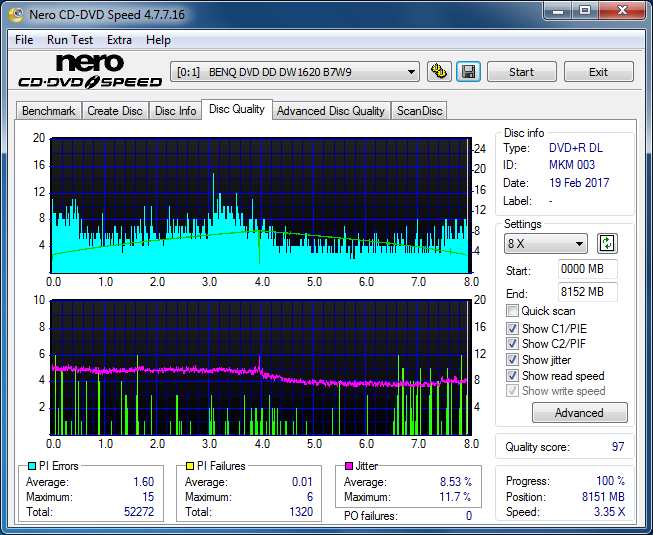The height and width of the screenshot is (535, 653).
Task: Disable Show C2/PIF checkbox
Action: click(x=512, y=343)
